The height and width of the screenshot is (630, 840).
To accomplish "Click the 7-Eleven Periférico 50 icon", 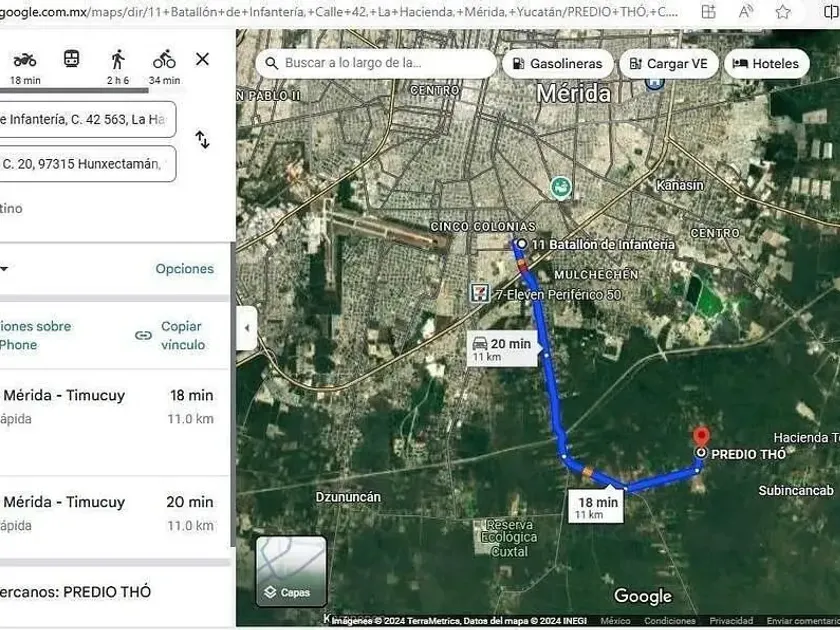I will pyautogui.click(x=479, y=293).
